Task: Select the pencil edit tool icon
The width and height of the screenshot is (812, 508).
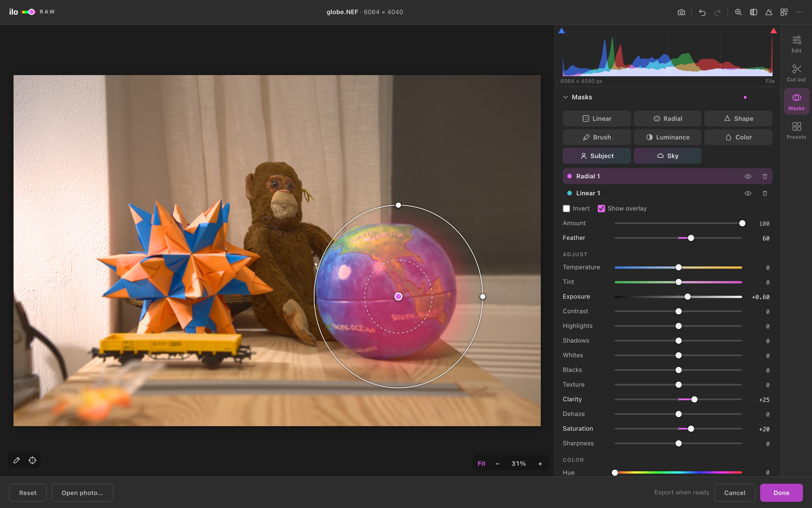Action: pos(16,460)
